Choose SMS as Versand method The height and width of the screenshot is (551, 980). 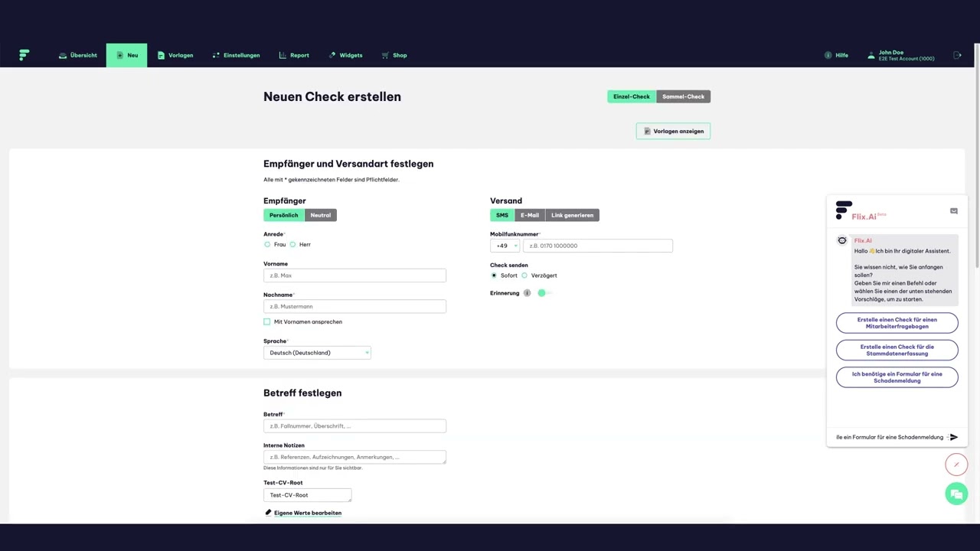click(x=502, y=215)
